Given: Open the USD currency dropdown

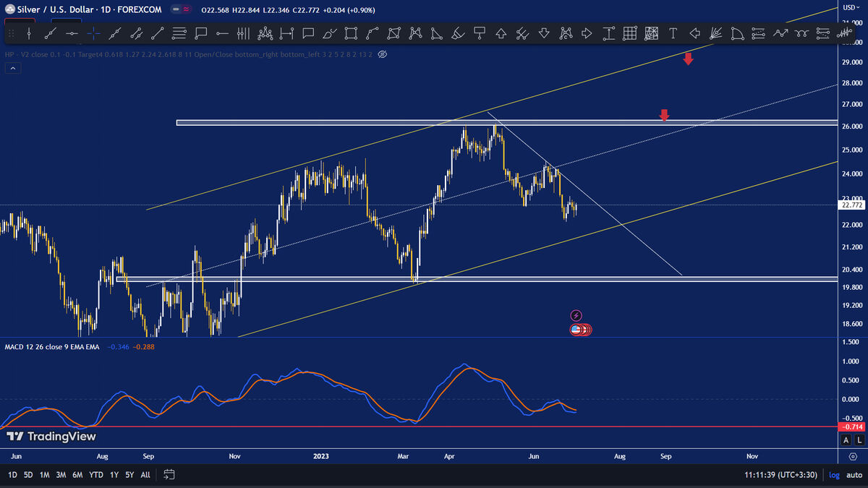Looking at the screenshot, I should [849, 7].
